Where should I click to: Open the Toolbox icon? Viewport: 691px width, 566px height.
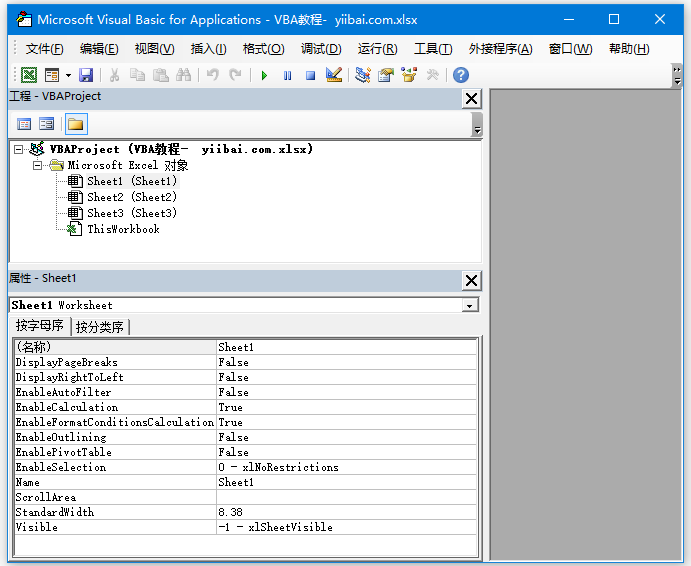click(432, 75)
